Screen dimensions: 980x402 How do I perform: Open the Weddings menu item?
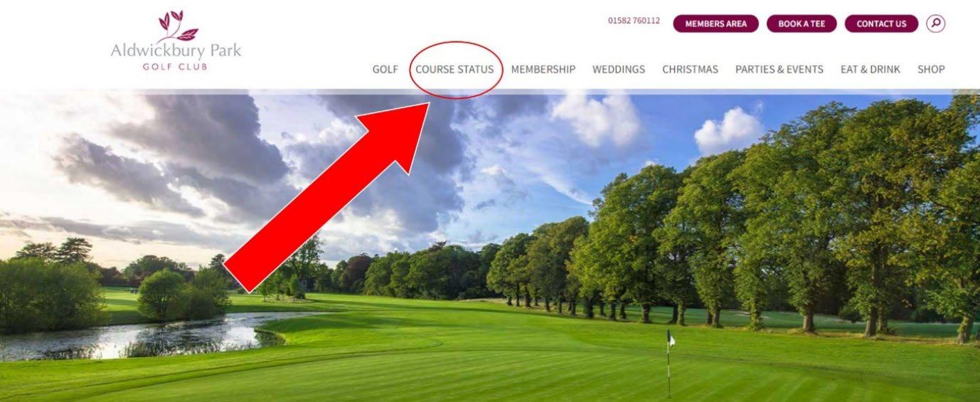tap(619, 69)
